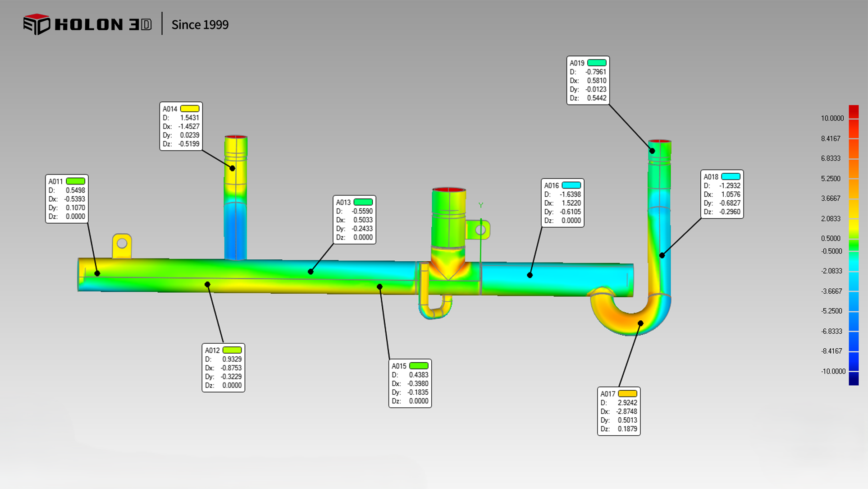Screen dimensions: 868x489
Task: Click the green zero band of the legend
Action: point(854,245)
